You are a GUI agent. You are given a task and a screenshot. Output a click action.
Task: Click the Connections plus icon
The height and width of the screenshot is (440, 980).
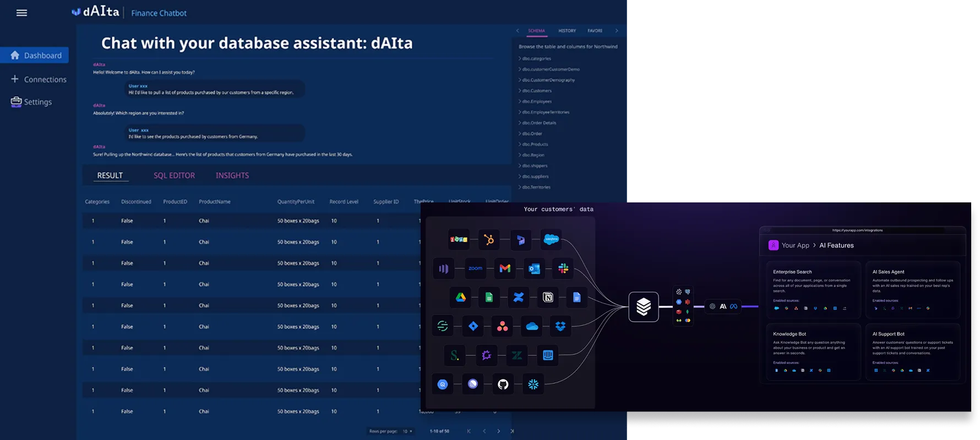tap(15, 79)
